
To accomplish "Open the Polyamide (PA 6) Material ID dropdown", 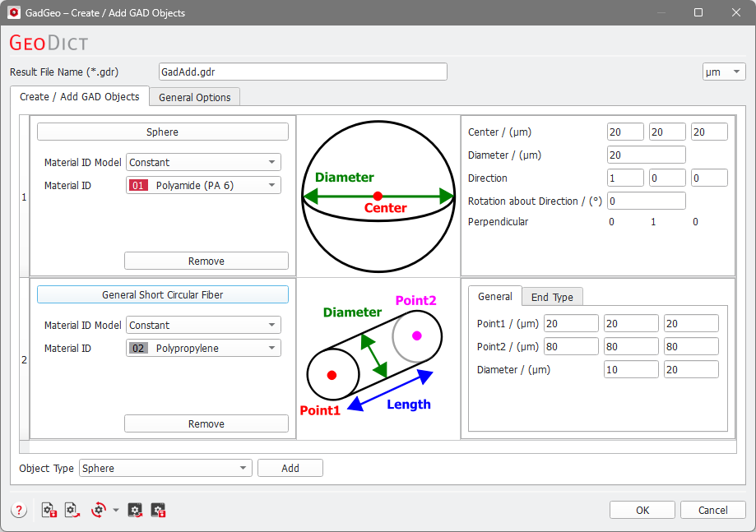I will click(x=203, y=186).
